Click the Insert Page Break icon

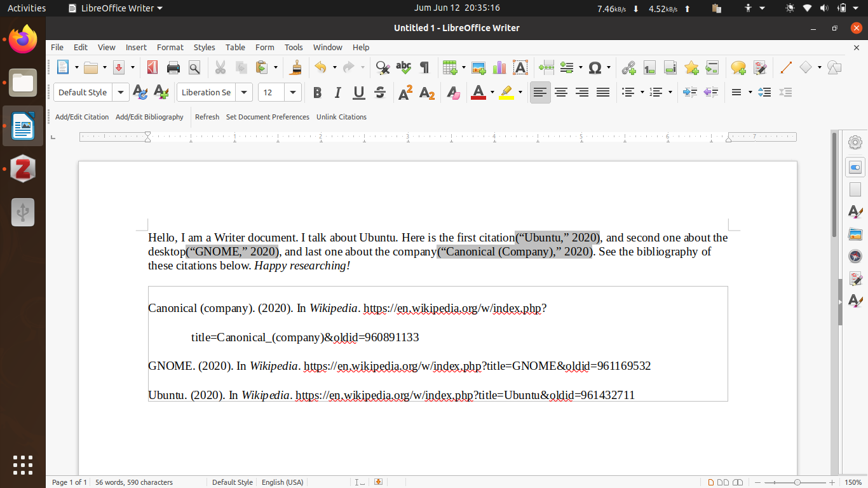point(546,67)
